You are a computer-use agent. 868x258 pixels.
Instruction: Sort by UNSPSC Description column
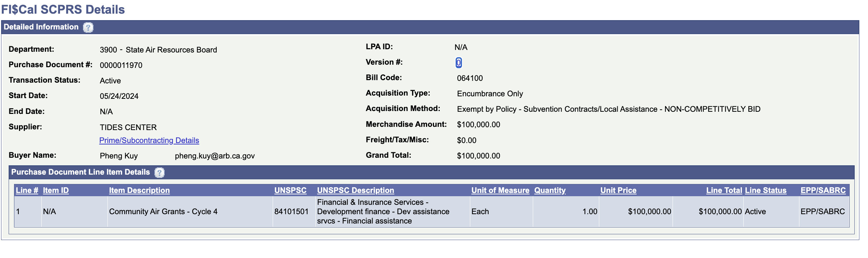pos(356,190)
